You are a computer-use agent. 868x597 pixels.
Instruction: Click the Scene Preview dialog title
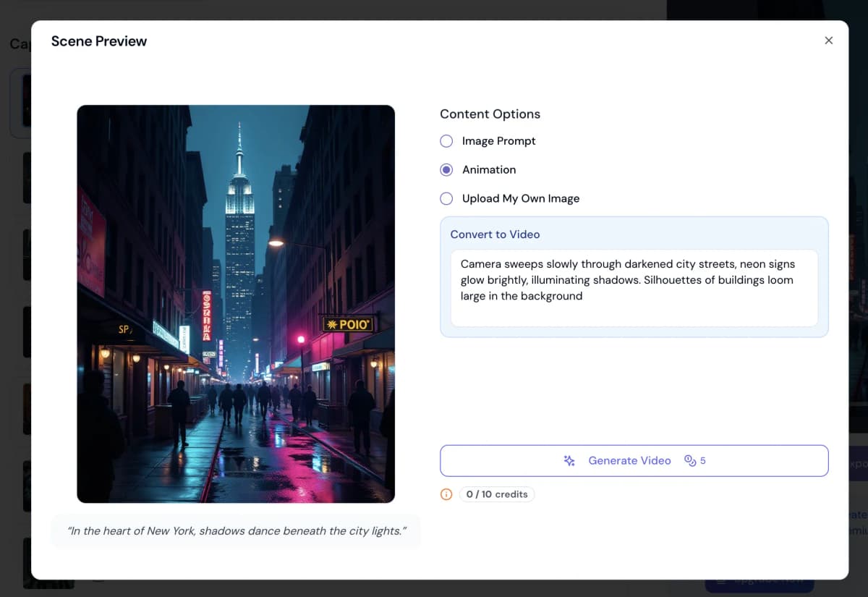coord(99,41)
